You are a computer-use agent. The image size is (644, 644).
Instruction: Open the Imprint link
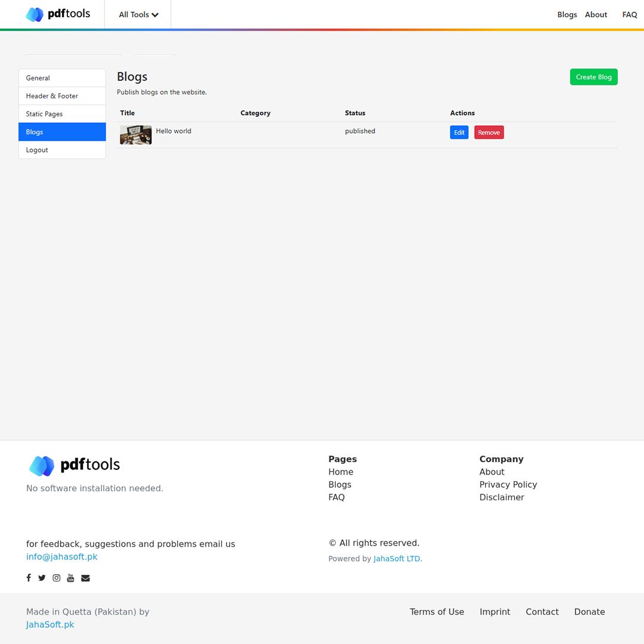(494, 612)
